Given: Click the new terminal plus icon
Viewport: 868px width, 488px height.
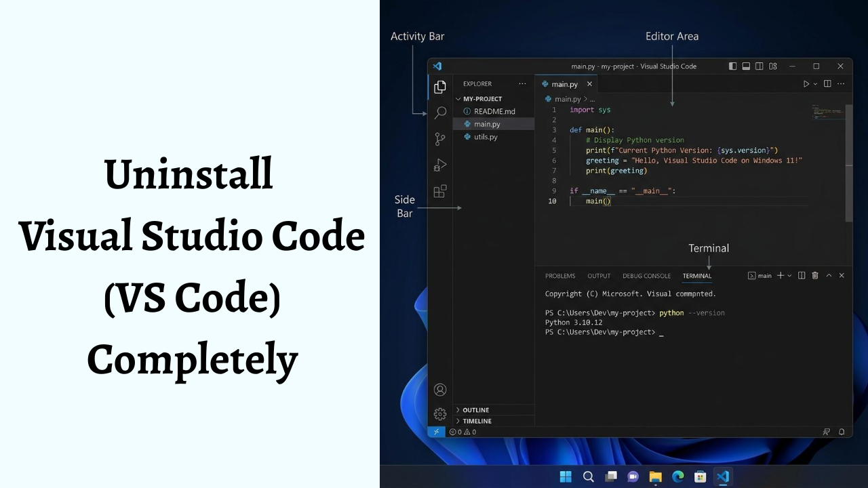Looking at the screenshot, I should (781, 275).
